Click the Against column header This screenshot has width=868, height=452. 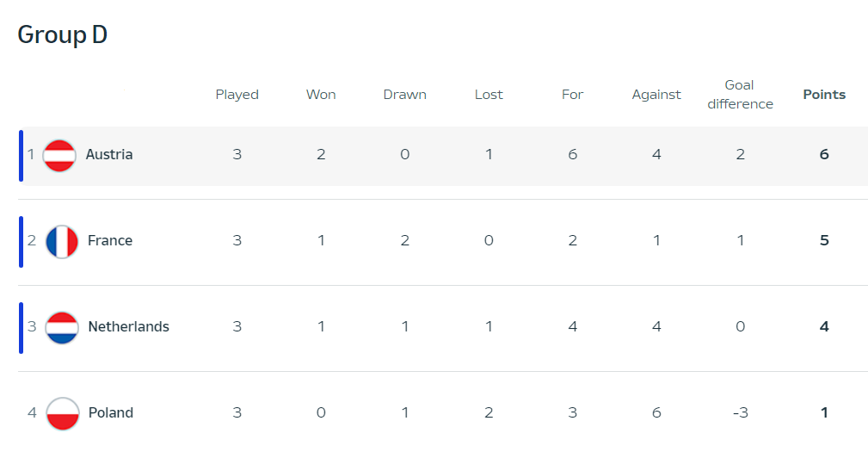[x=656, y=96]
